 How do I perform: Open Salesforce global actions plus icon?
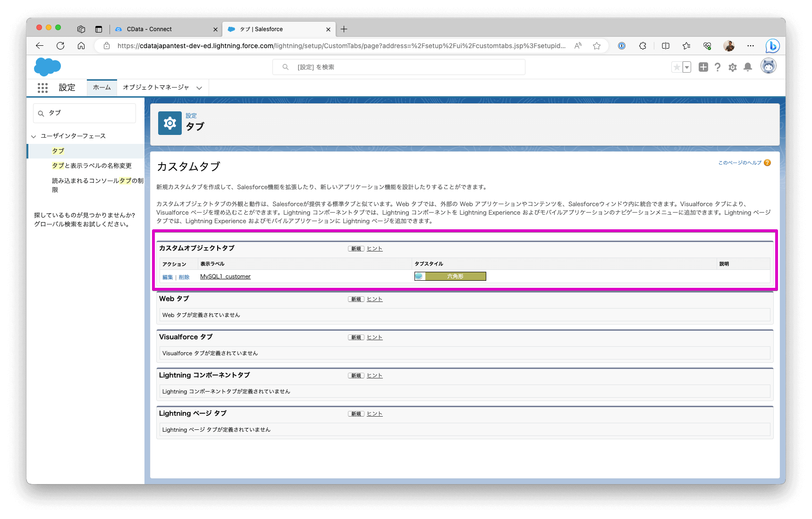703,67
